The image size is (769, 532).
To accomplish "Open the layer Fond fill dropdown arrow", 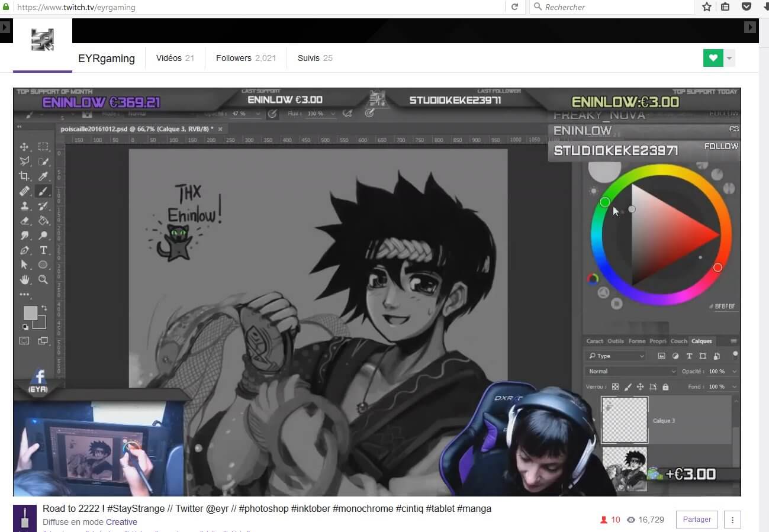I will click(x=735, y=387).
